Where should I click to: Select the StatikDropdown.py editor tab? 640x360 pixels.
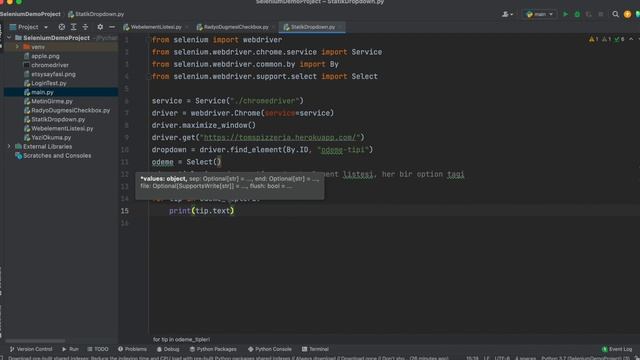[312, 27]
